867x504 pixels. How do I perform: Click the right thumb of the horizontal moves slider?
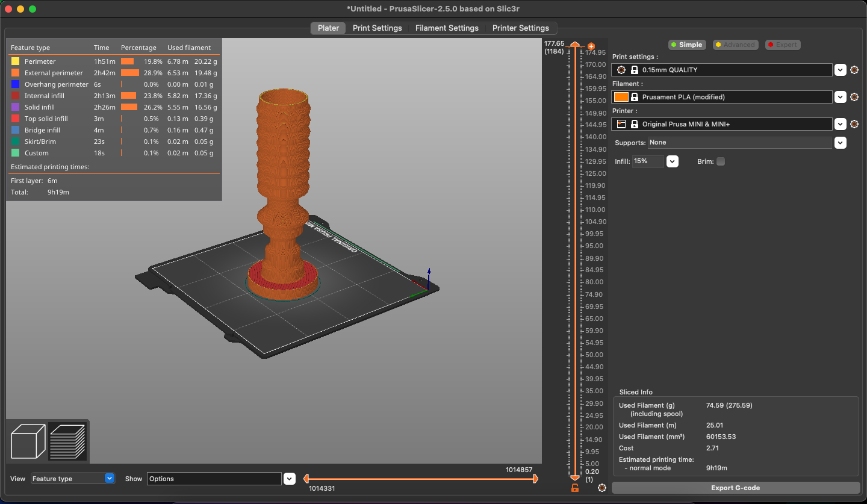(x=535, y=479)
